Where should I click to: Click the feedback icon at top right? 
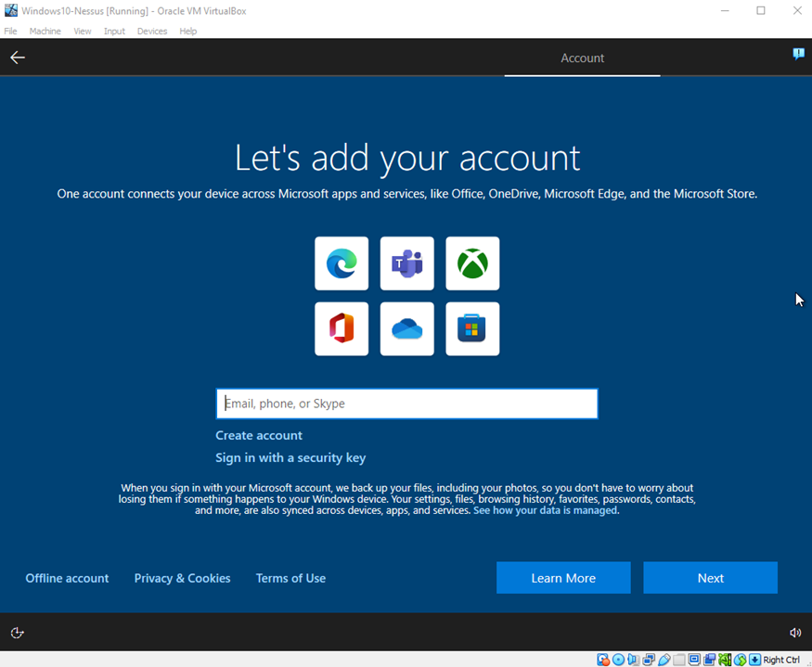798,55
